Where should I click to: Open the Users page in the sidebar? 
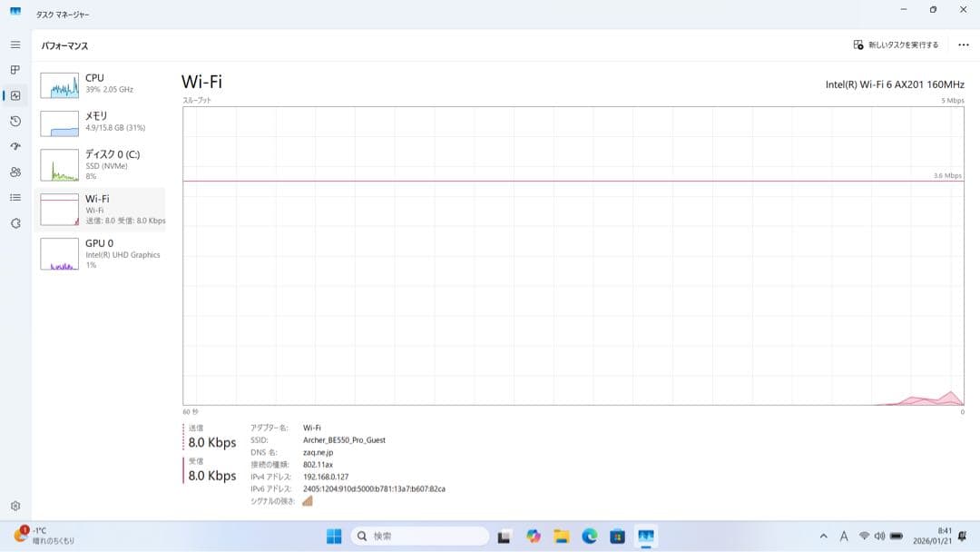(15, 172)
